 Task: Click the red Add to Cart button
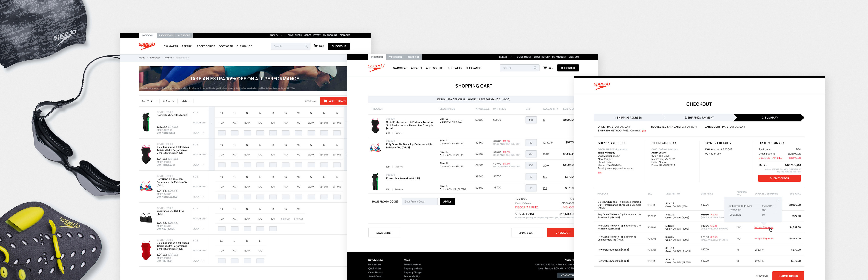click(x=333, y=101)
